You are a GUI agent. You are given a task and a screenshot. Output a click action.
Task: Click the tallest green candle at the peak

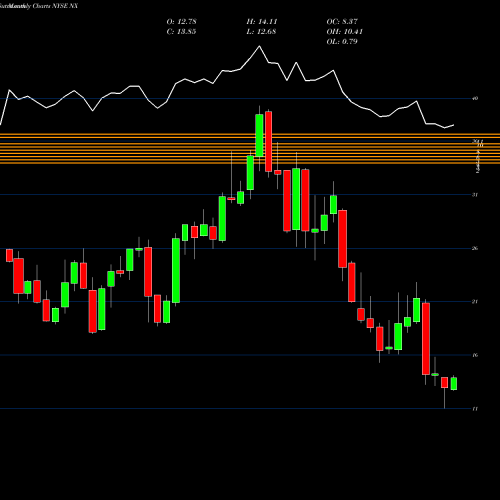click(259, 135)
